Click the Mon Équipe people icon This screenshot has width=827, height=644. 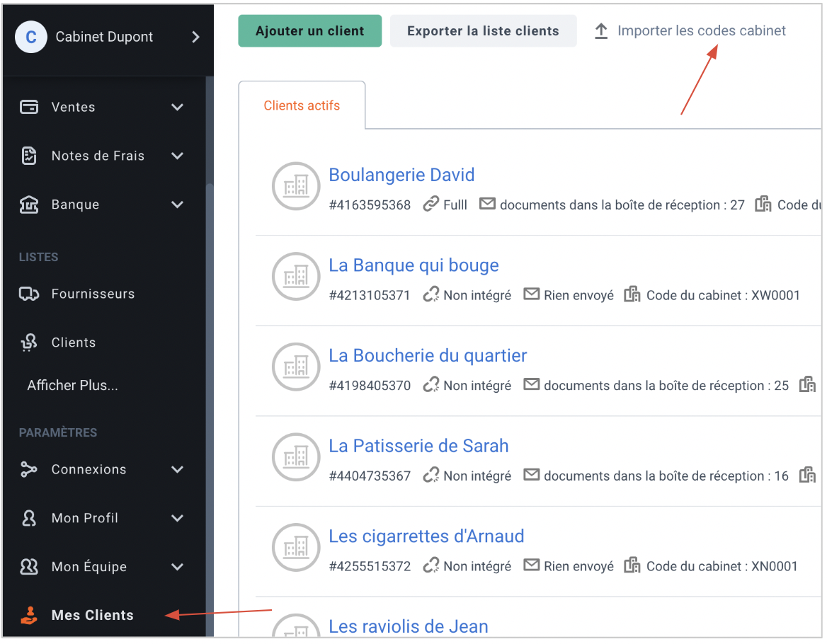tap(29, 567)
